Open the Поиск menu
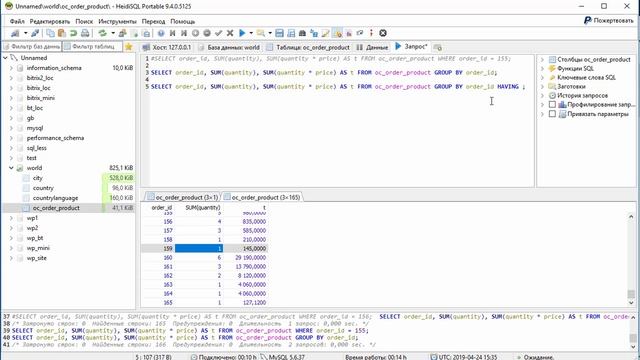The height and width of the screenshot is (360, 640). [84, 21]
